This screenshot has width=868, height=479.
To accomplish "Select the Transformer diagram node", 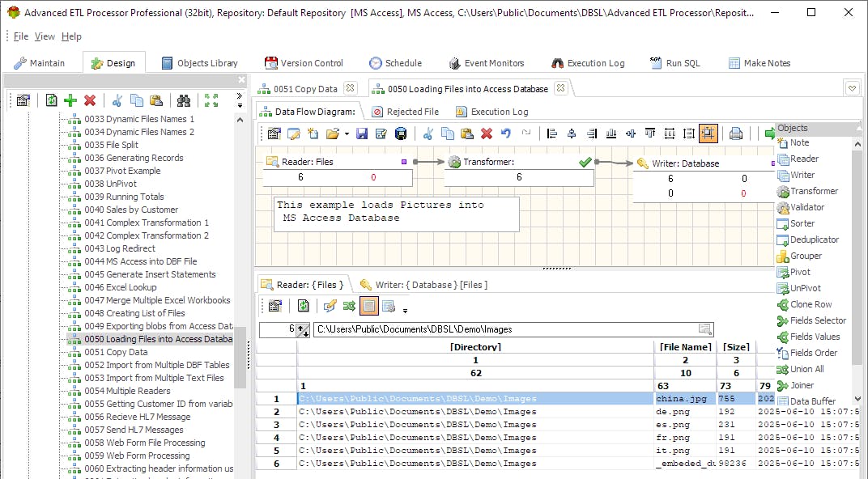I will pos(519,170).
